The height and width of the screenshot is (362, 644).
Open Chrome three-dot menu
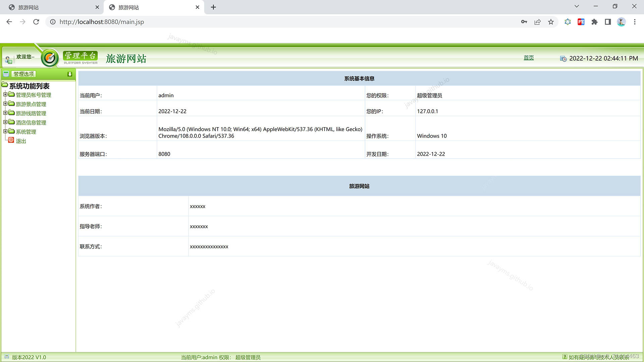[x=635, y=22]
